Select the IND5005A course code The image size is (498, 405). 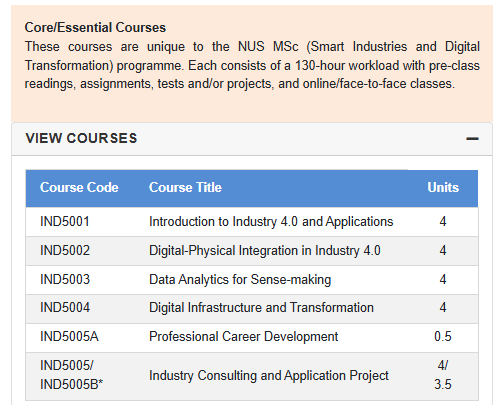(69, 336)
